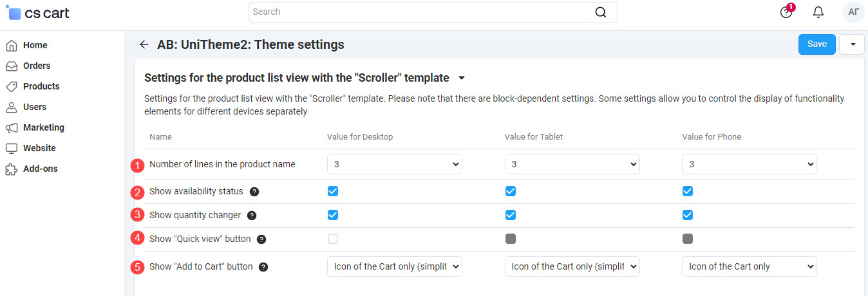Show help tooltip for Quick view button
Viewport: 868px width, 296px height.
tap(261, 239)
